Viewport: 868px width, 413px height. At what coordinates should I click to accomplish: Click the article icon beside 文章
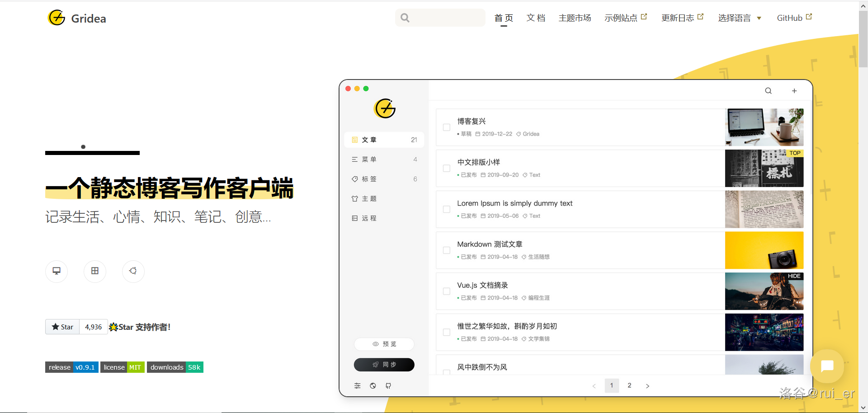tap(355, 140)
